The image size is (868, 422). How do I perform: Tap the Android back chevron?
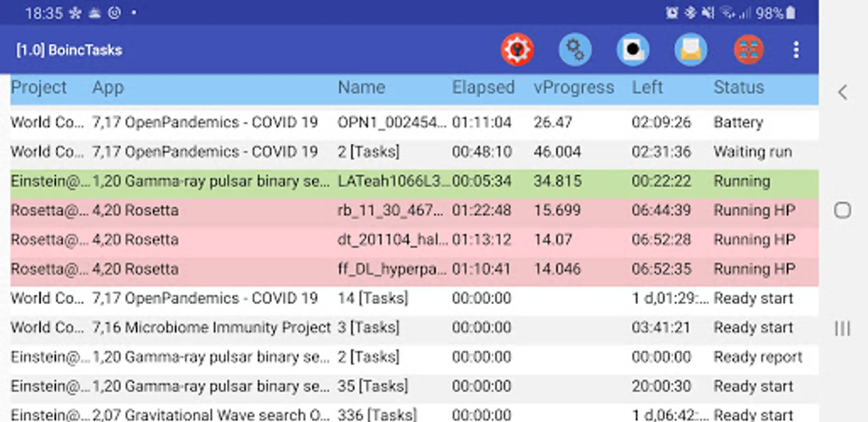[x=843, y=92]
